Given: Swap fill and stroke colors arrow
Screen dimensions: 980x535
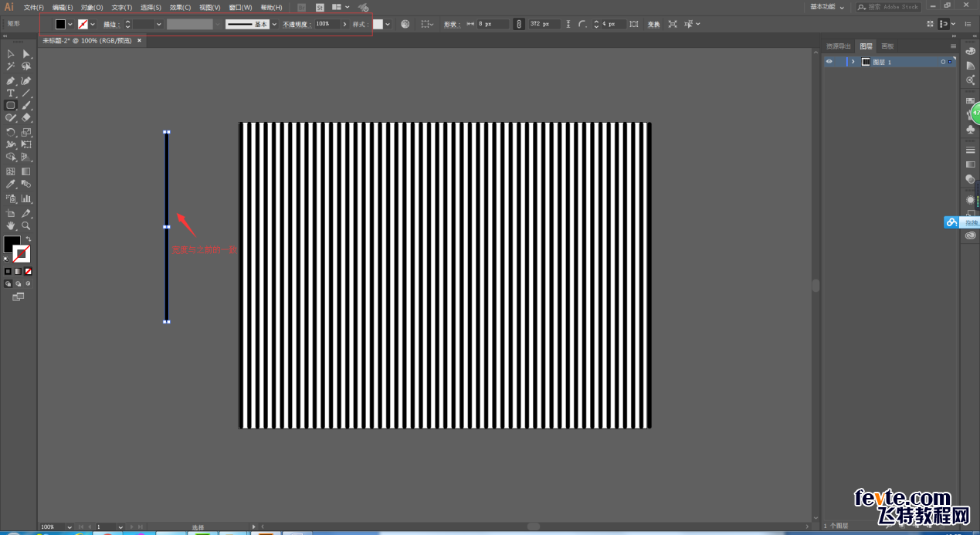Looking at the screenshot, I should tap(28, 239).
